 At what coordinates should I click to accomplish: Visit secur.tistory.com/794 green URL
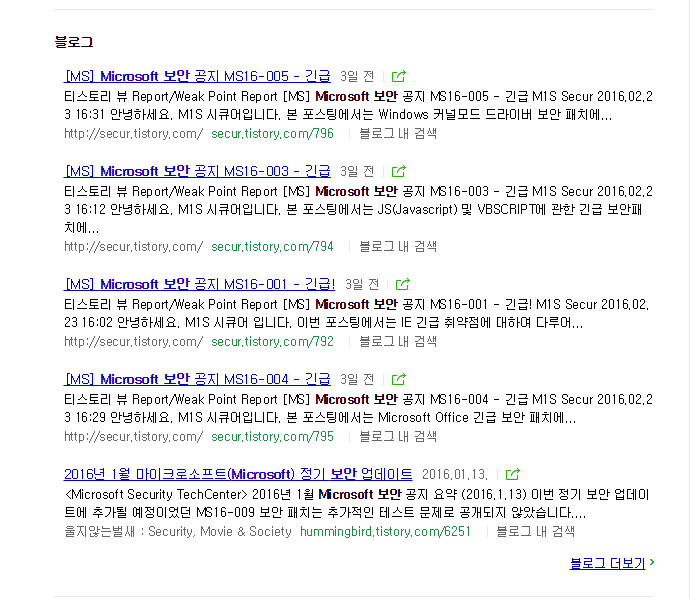coord(272,247)
